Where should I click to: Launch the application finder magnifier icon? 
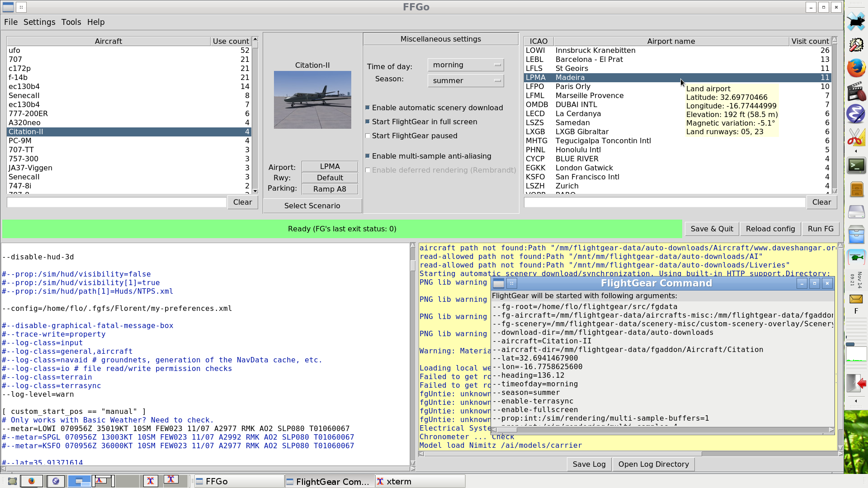click(x=856, y=45)
